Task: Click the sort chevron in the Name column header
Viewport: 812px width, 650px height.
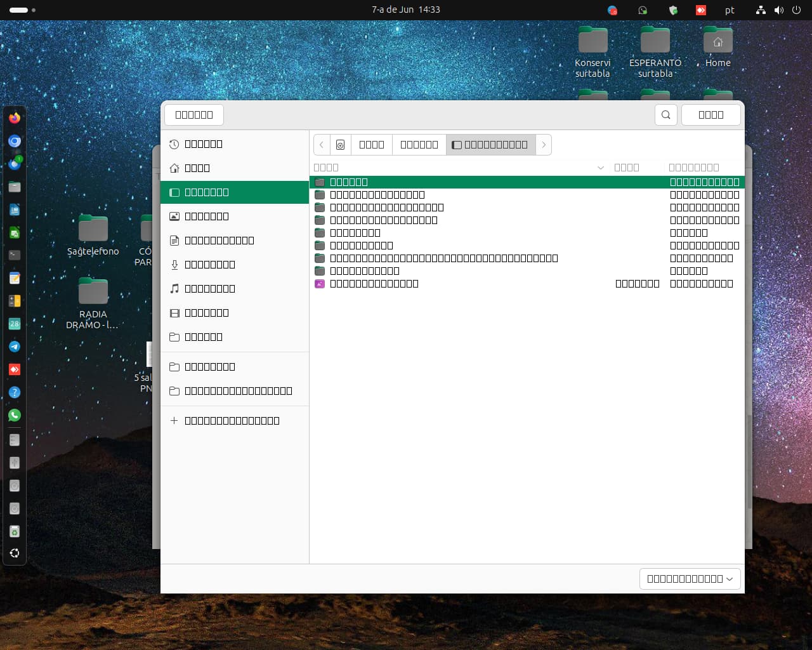Action: coord(600,168)
